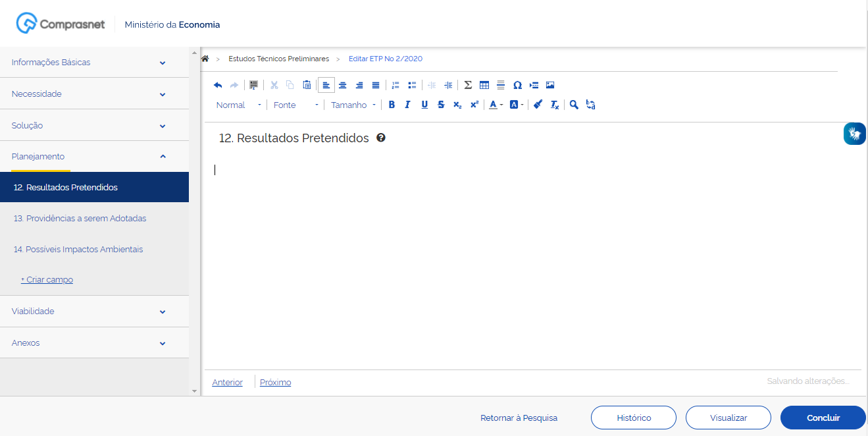
Task: Insert a table using the table icon
Action: click(484, 85)
